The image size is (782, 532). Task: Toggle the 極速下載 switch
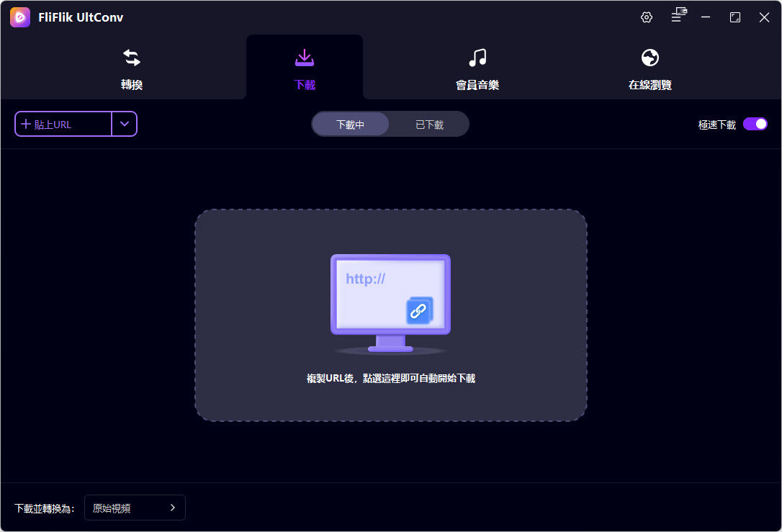[x=755, y=124]
